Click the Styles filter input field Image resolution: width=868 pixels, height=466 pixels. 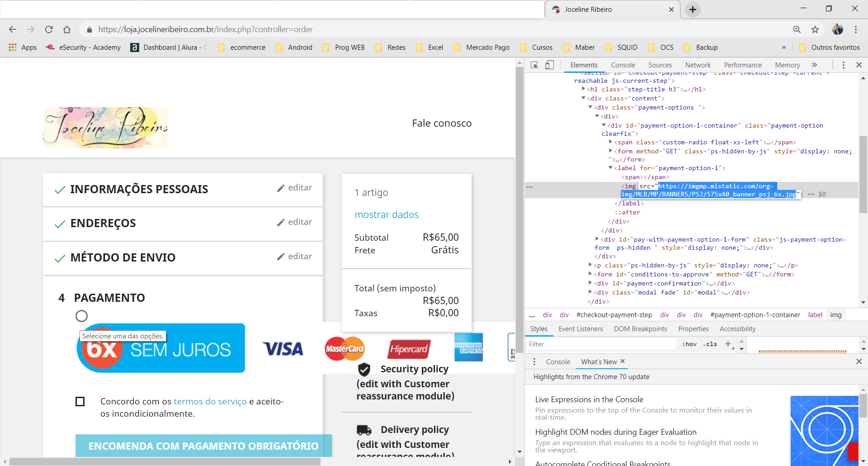(601, 344)
